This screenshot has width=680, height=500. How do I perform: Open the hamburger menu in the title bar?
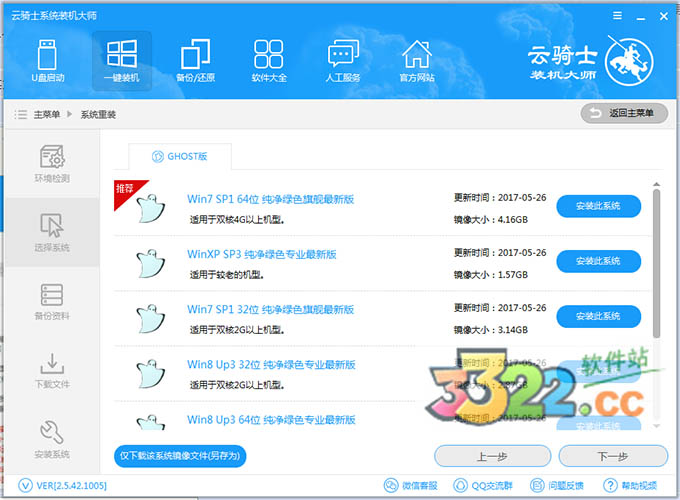coord(617,16)
